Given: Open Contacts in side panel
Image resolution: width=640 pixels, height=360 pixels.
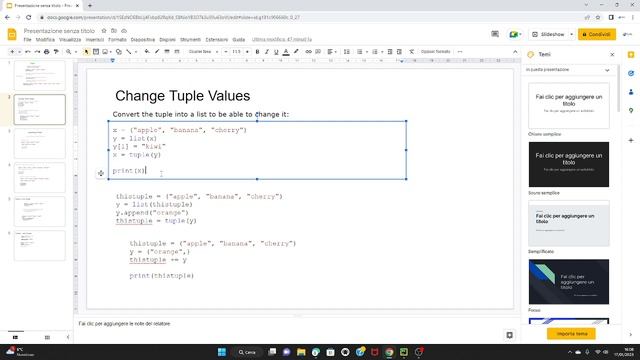Looking at the screenshot, I should click(x=631, y=92).
